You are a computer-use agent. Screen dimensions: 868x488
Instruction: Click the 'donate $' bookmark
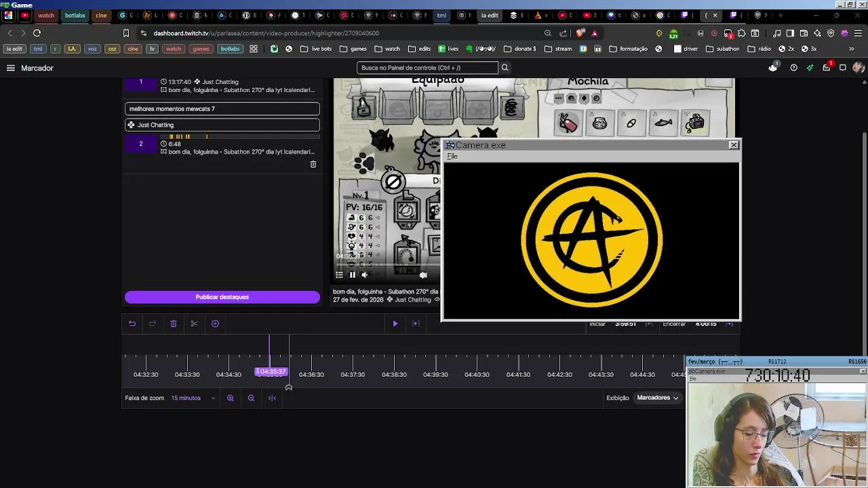click(520, 49)
